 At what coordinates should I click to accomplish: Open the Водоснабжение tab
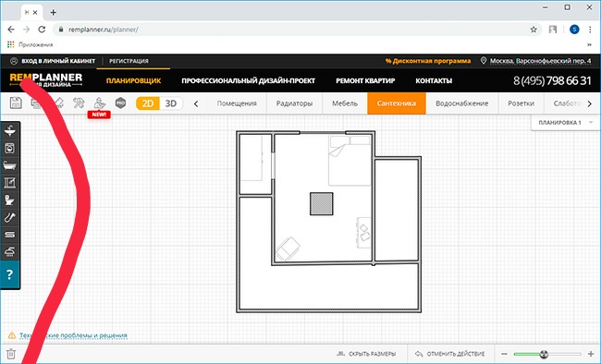point(462,103)
